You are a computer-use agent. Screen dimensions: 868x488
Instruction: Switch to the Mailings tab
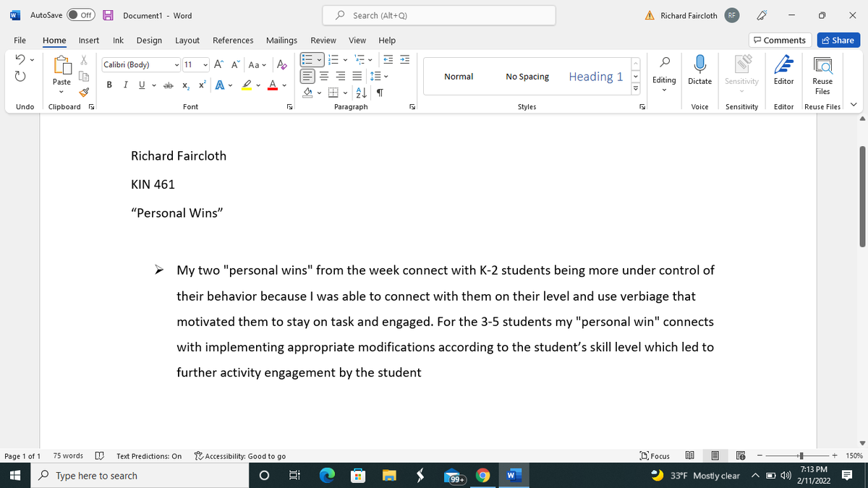281,40
